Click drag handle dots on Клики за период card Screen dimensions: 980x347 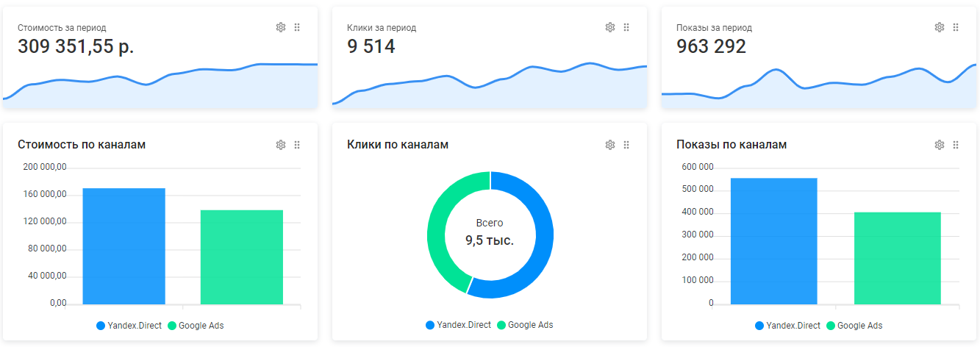point(626,27)
